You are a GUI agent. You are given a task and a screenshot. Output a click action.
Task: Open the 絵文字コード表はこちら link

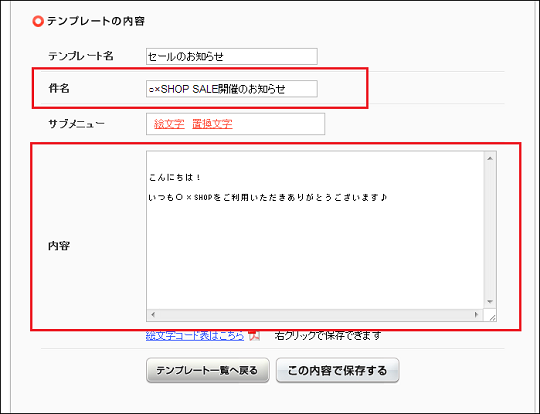[x=195, y=335]
